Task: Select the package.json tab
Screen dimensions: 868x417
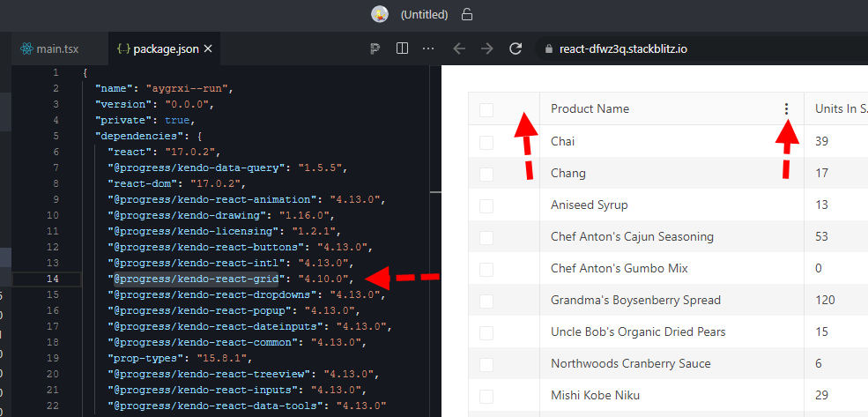Action: (x=165, y=48)
